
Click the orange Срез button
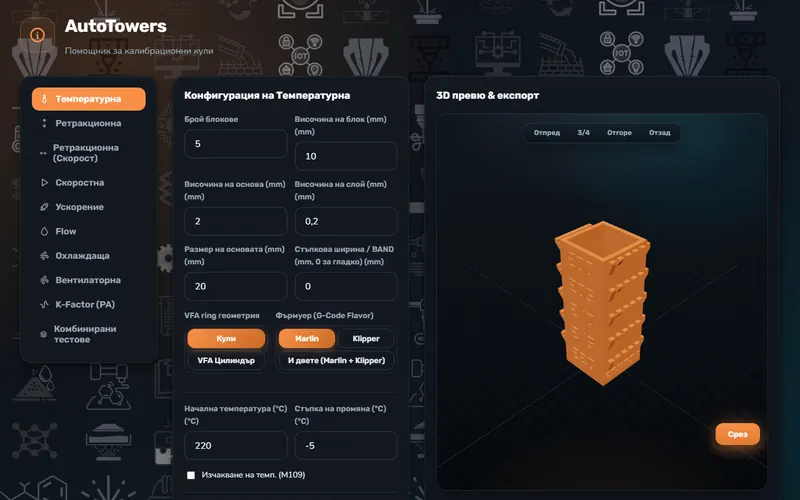click(x=737, y=434)
